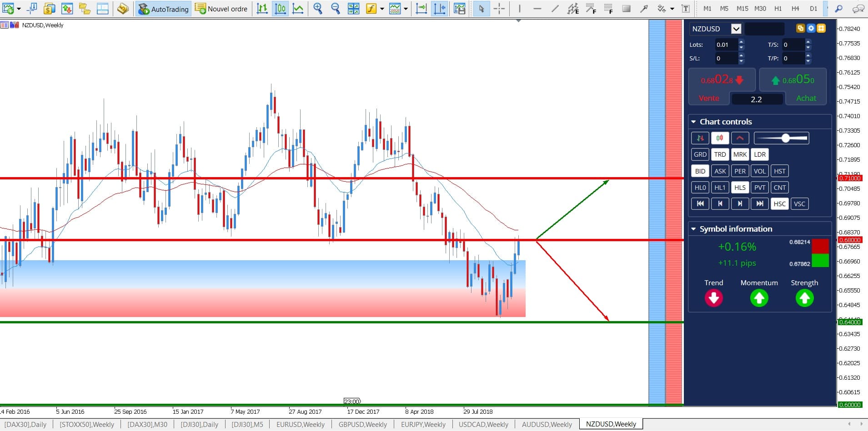Open the indicators list icon

pyautogui.click(x=371, y=9)
